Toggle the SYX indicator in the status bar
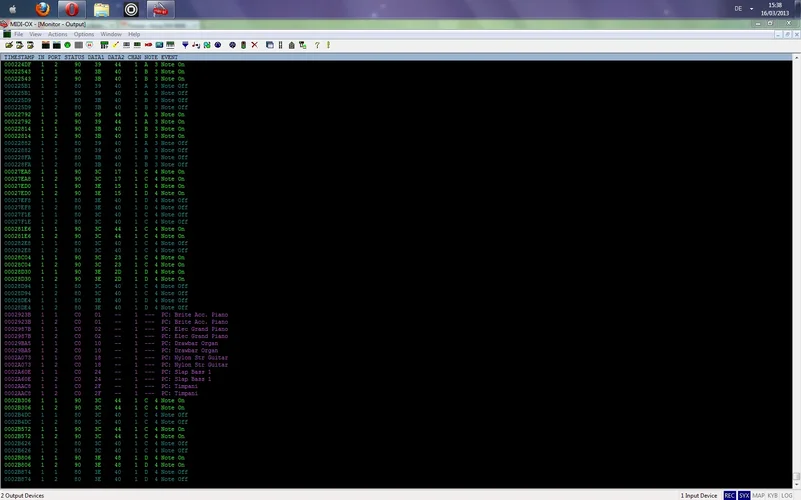This screenshot has height=500, width=801. 744,495
